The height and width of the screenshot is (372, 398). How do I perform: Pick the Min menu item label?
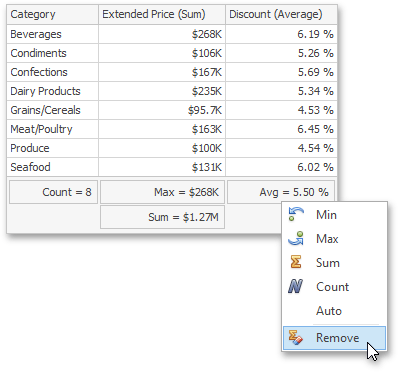point(326,215)
